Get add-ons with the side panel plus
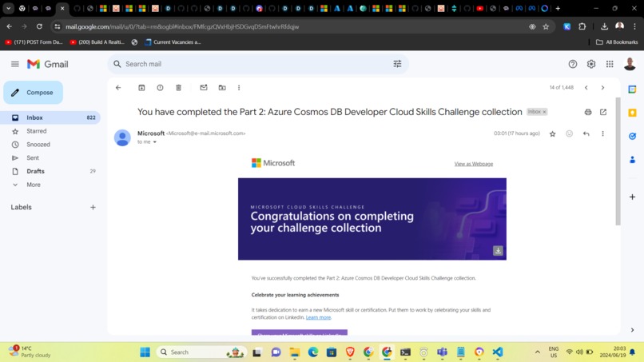 coord(632,197)
